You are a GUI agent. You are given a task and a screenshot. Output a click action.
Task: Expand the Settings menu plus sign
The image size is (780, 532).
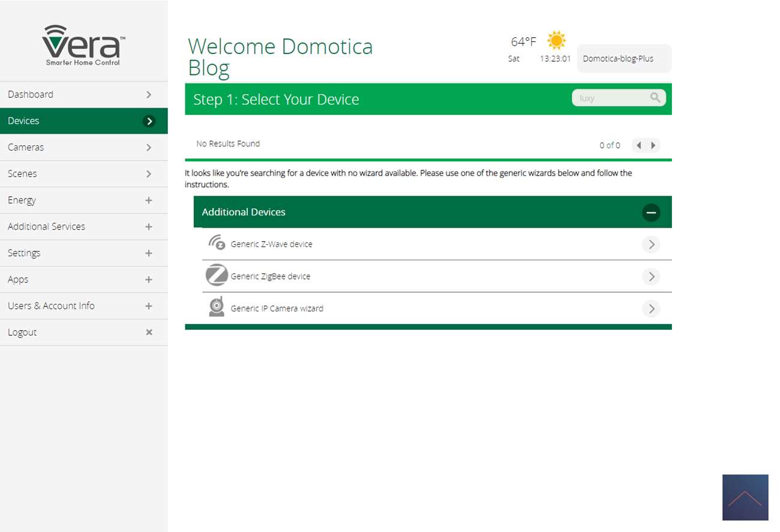point(149,253)
